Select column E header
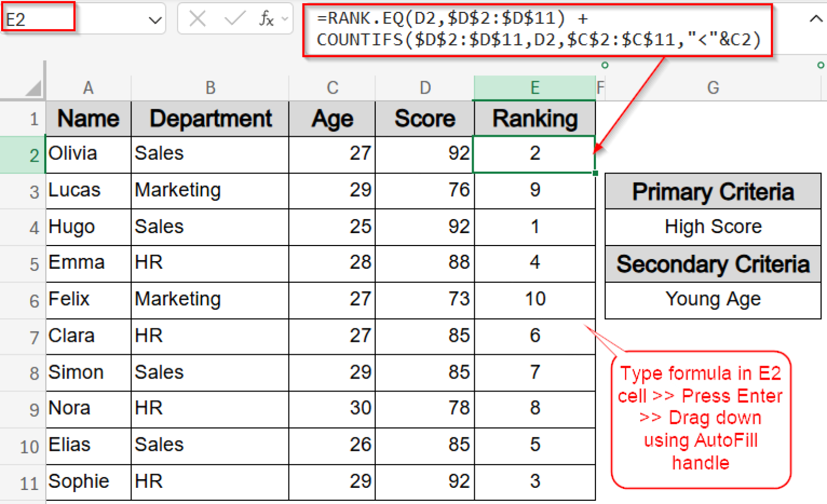Screen dimensions: 827x504 534,87
